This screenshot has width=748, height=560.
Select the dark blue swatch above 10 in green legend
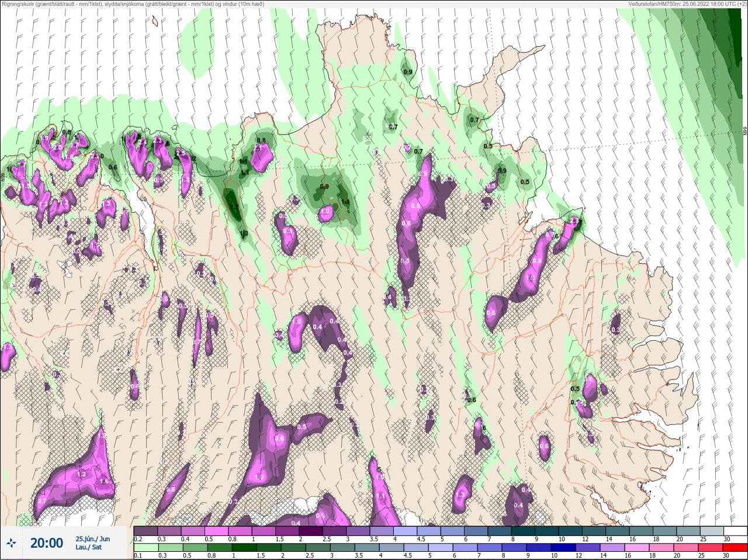563,547
